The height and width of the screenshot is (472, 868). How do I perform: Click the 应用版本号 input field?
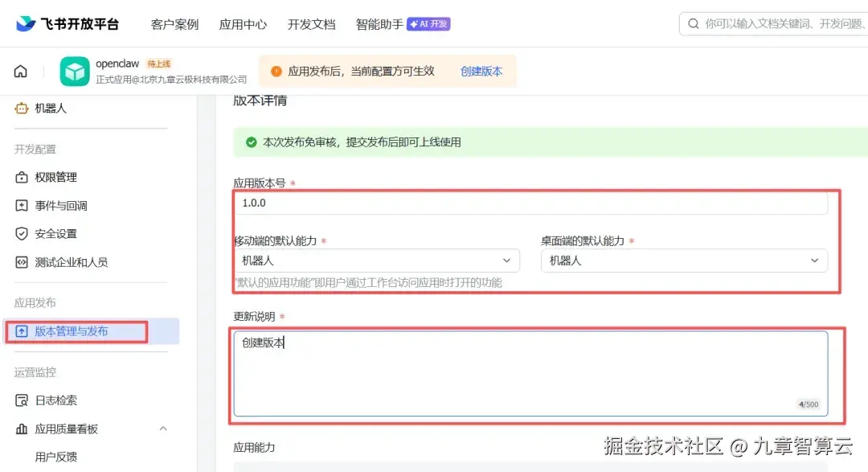[x=531, y=203]
